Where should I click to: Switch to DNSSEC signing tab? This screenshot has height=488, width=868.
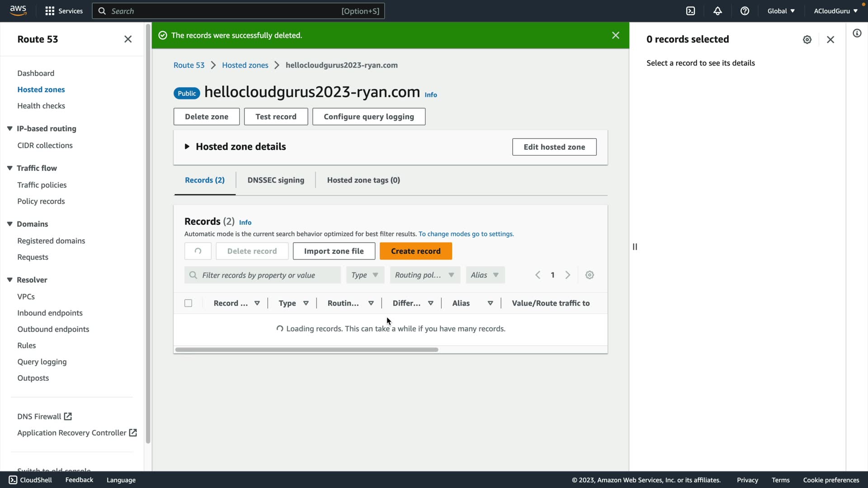276,180
